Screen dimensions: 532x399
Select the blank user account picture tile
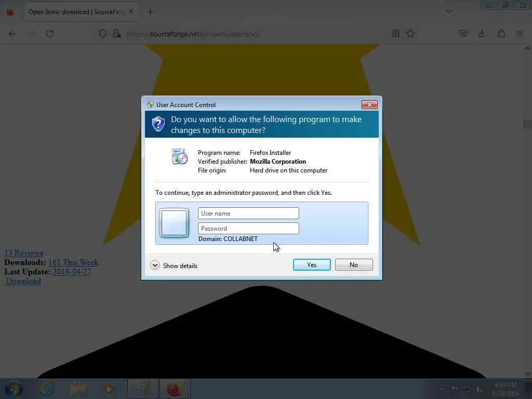(x=174, y=223)
